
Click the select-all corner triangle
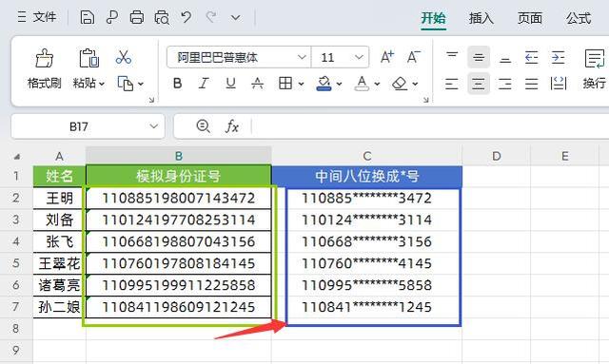tap(16, 157)
